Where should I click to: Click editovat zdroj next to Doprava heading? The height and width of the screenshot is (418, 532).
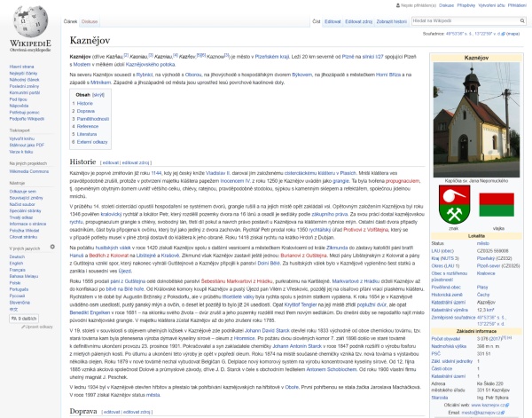(137, 412)
